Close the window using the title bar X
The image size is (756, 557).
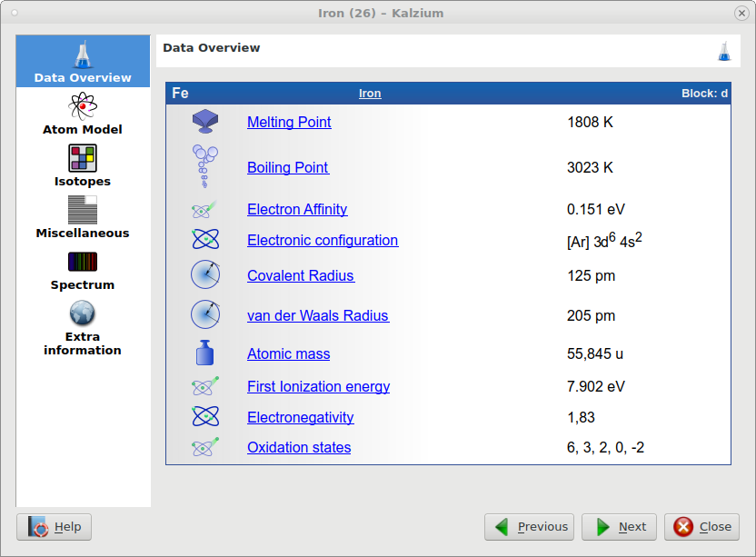point(741,13)
